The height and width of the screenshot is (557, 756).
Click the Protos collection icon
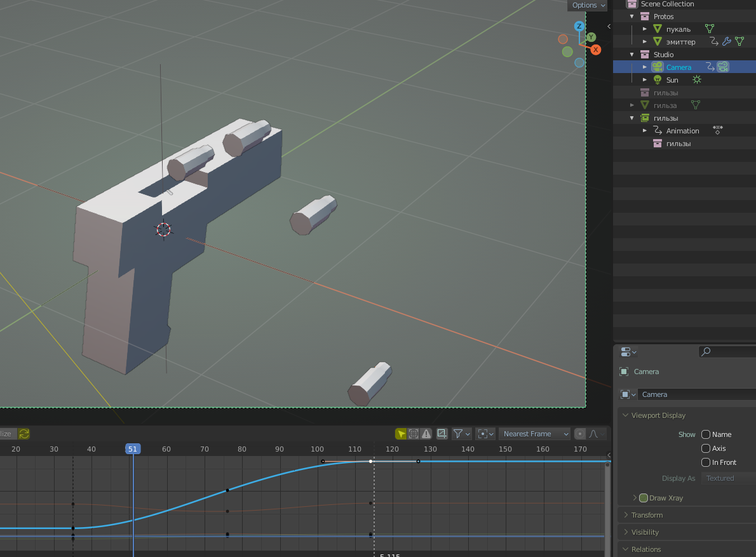coord(645,17)
